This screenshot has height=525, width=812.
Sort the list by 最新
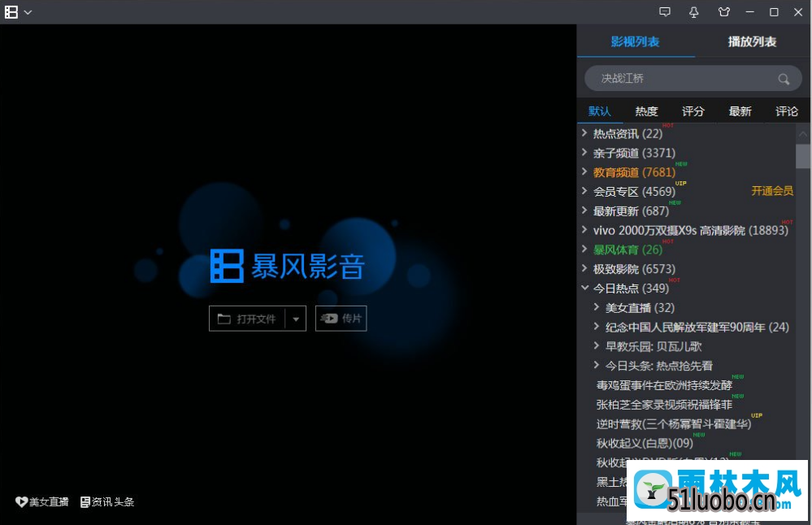[740, 111]
